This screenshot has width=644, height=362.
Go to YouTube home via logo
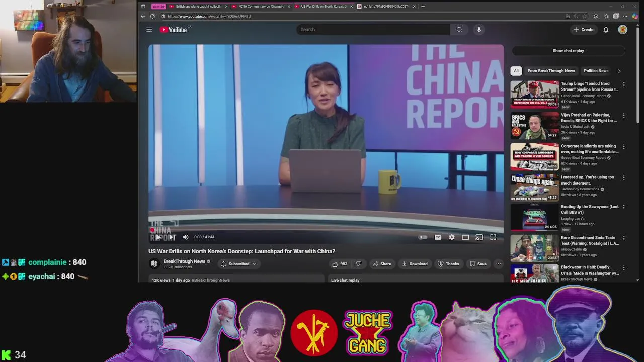click(x=174, y=30)
